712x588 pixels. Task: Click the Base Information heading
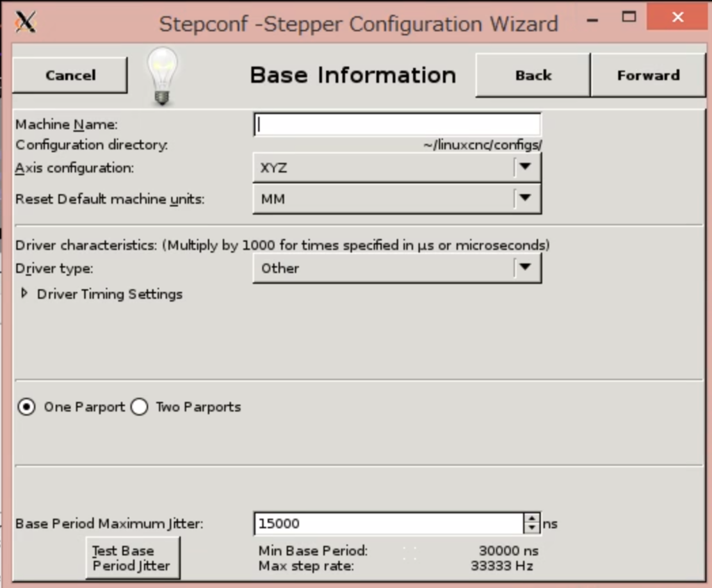(353, 75)
